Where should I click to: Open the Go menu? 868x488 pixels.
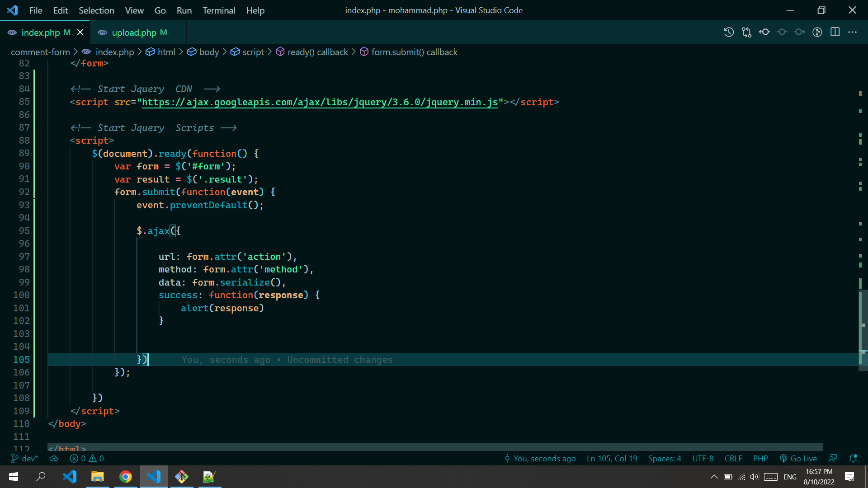(160, 10)
